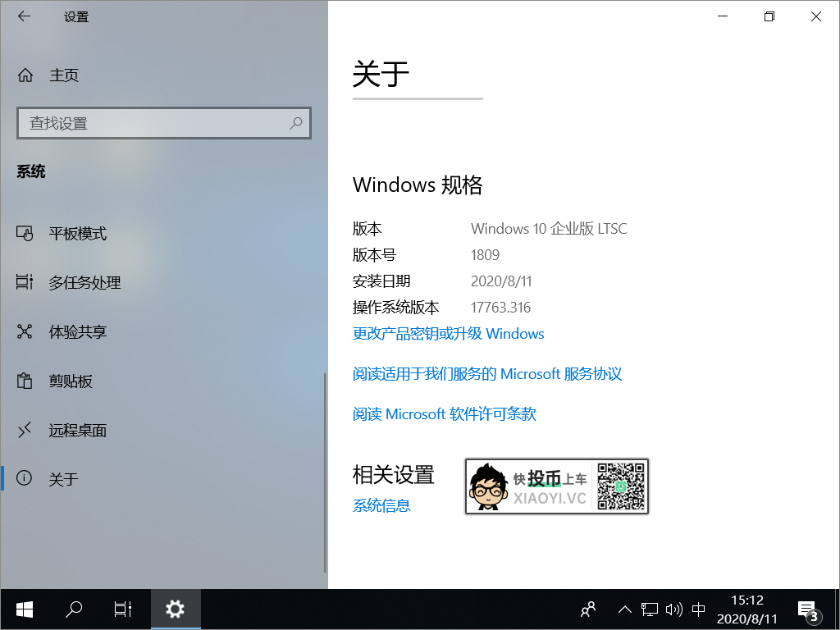
Task: Click the install date value 2020/8/11
Action: pos(501,281)
